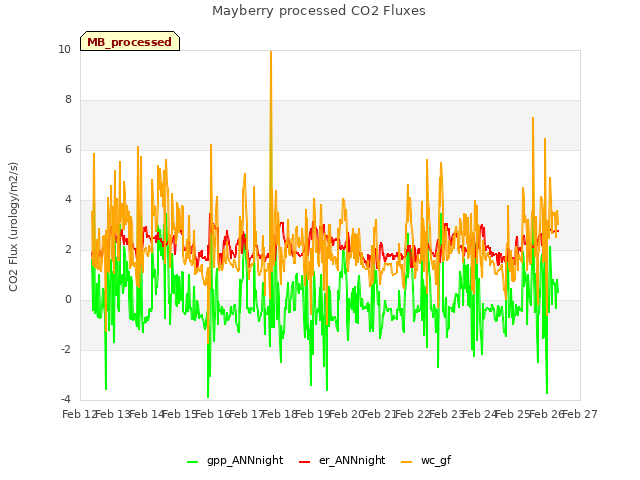
Task: Click the Feb 13 x-axis label
Action: pos(112,414)
